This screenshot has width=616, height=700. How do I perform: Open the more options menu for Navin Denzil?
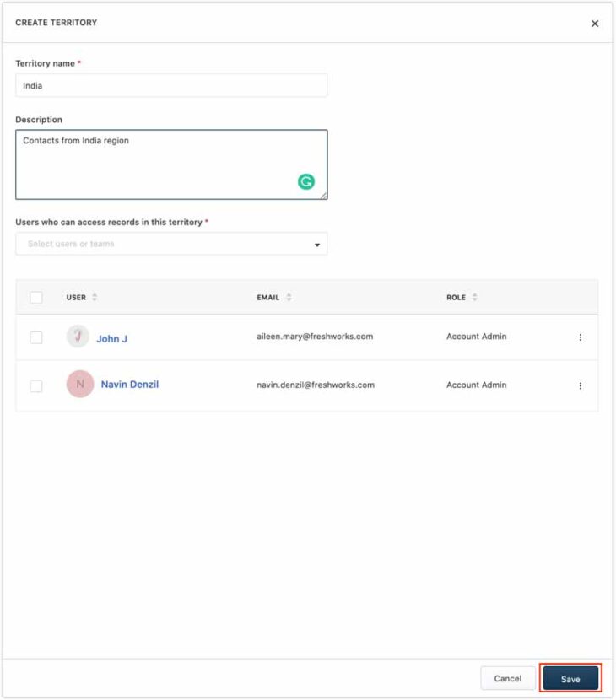[580, 385]
